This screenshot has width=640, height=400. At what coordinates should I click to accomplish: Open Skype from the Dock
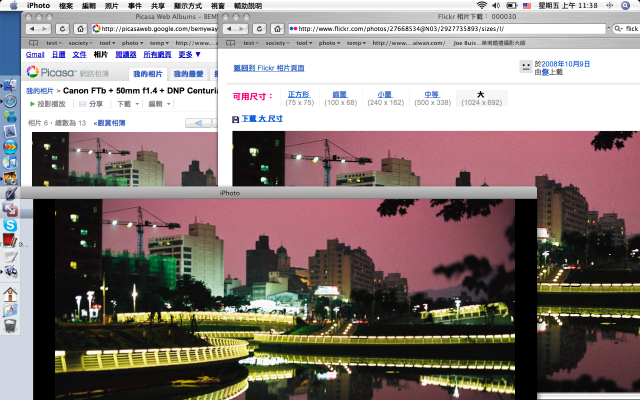pyautogui.click(x=10, y=225)
